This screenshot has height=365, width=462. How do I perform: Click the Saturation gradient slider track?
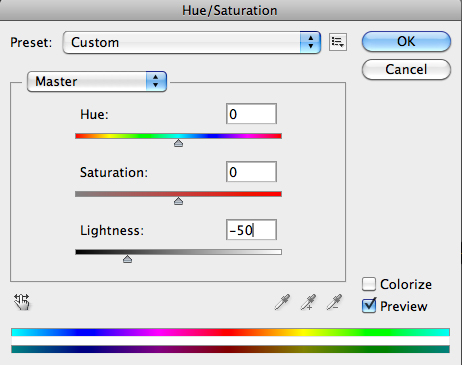[178, 194]
